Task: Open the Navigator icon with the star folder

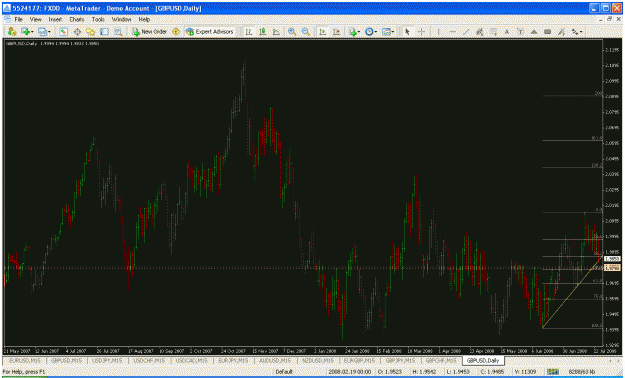Action: pyautogui.click(x=90, y=32)
